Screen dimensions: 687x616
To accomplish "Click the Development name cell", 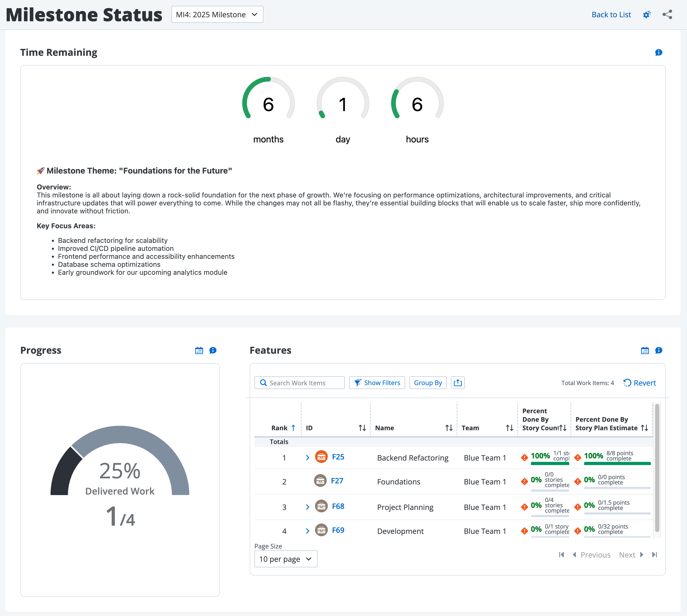I will (x=400, y=531).
